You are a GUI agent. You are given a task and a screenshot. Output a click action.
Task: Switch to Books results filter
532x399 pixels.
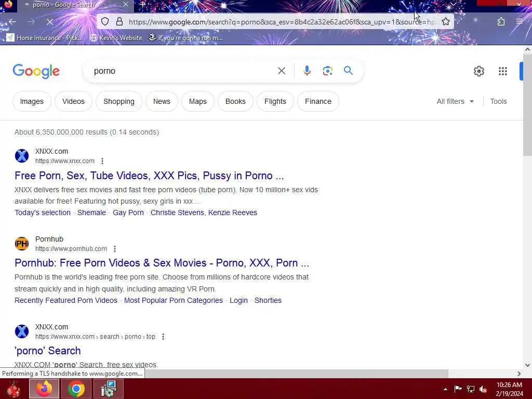coord(235,101)
